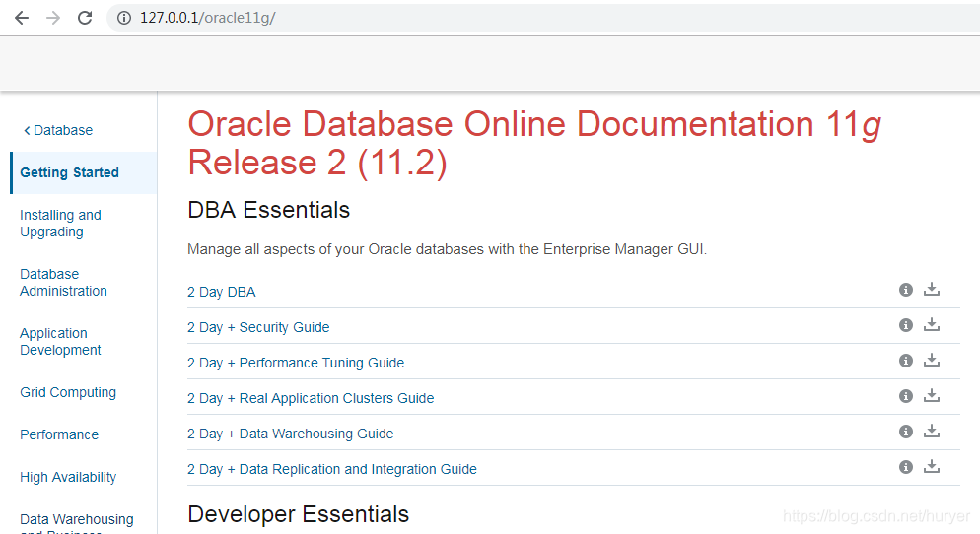Click the DBA Essentials heading
The image size is (980, 534).
click(x=269, y=211)
